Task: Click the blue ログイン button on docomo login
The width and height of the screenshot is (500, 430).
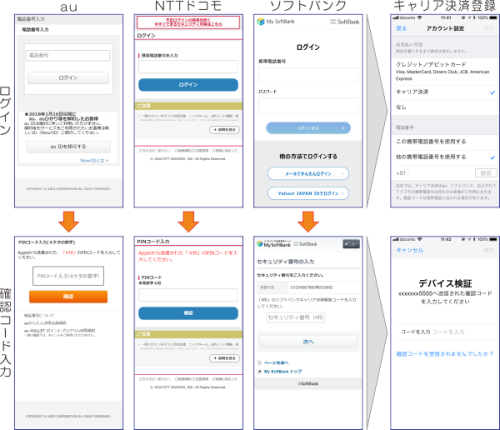Action: click(x=188, y=85)
